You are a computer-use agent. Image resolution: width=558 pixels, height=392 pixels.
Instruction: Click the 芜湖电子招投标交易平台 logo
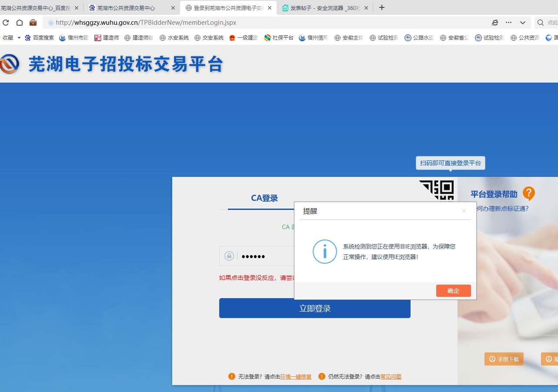[x=112, y=64]
